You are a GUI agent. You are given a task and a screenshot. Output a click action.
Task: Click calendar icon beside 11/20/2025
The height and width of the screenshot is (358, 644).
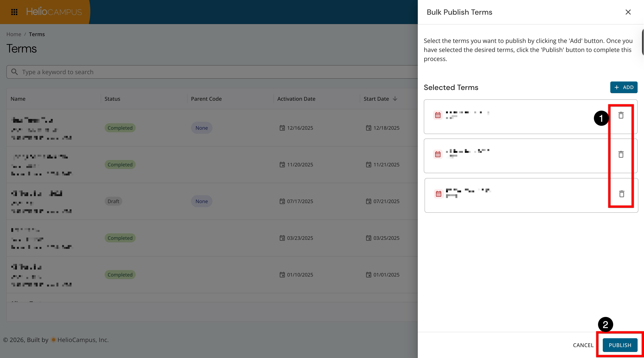(x=282, y=165)
